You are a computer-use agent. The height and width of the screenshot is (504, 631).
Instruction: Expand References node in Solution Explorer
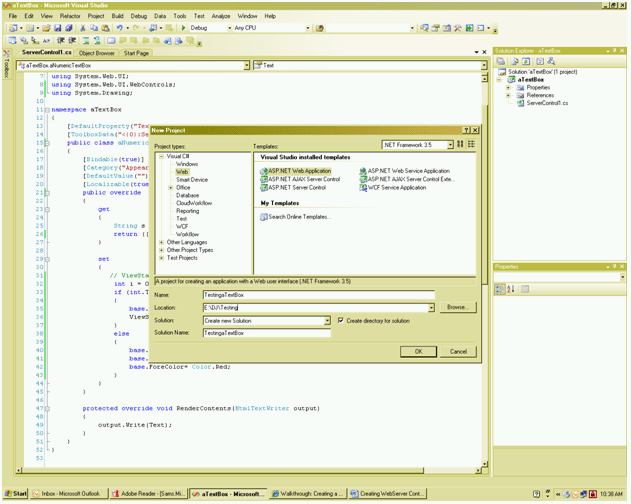508,95
